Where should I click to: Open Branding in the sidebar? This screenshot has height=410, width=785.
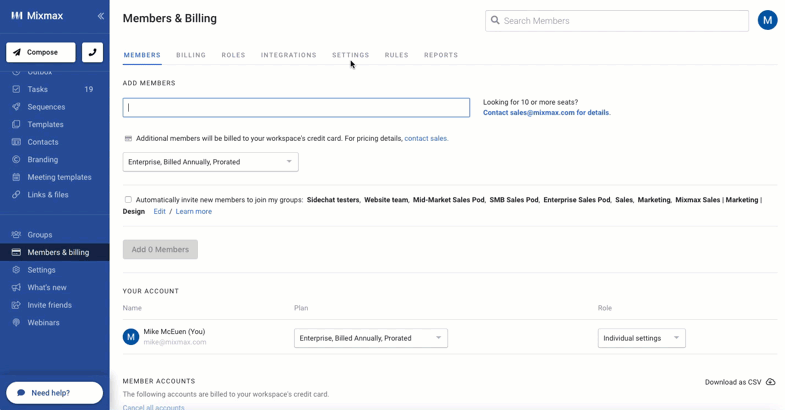point(43,159)
